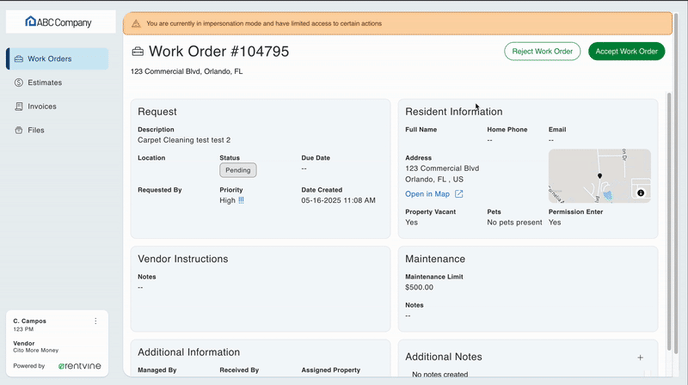This screenshot has height=385, width=688.
Task: Click the map thumbnail preview
Action: click(x=599, y=176)
